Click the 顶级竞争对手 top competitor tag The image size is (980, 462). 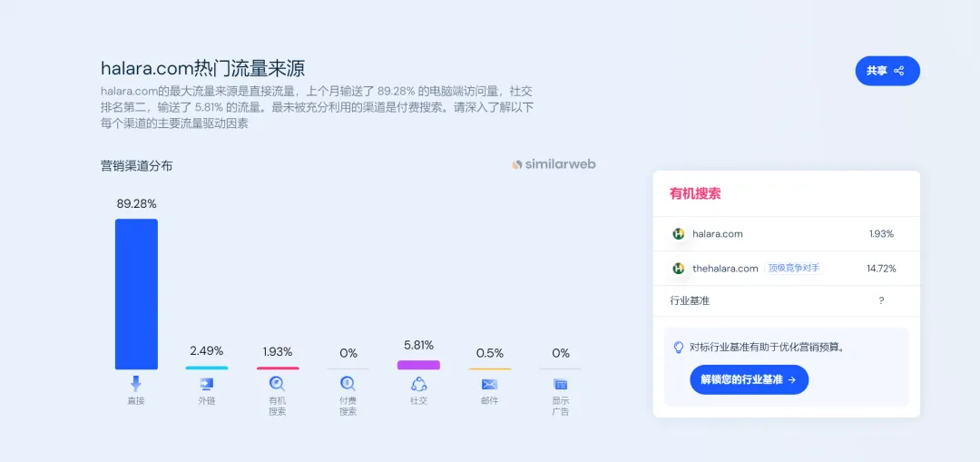(x=793, y=269)
